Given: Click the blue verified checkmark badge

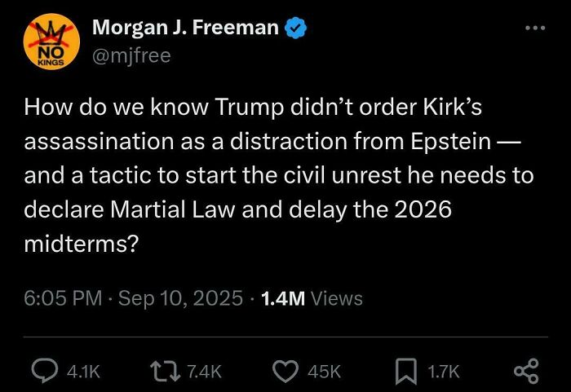Looking at the screenshot, I should tap(296, 29).
